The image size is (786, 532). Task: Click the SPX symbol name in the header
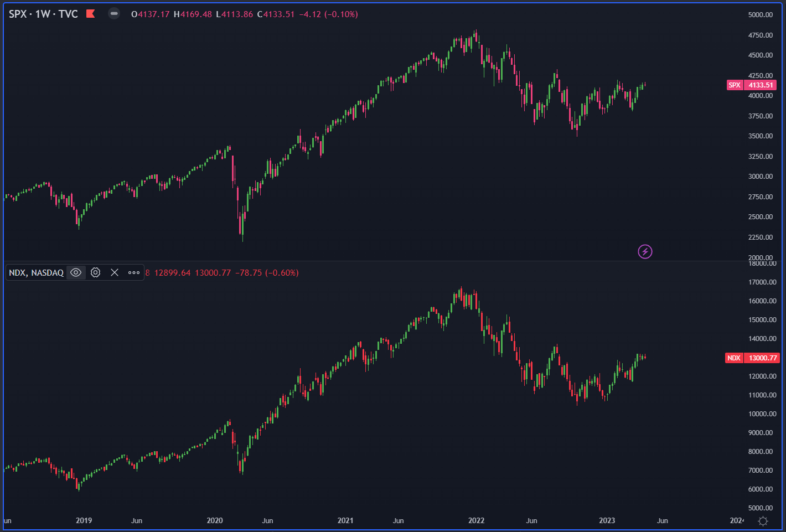(x=18, y=14)
